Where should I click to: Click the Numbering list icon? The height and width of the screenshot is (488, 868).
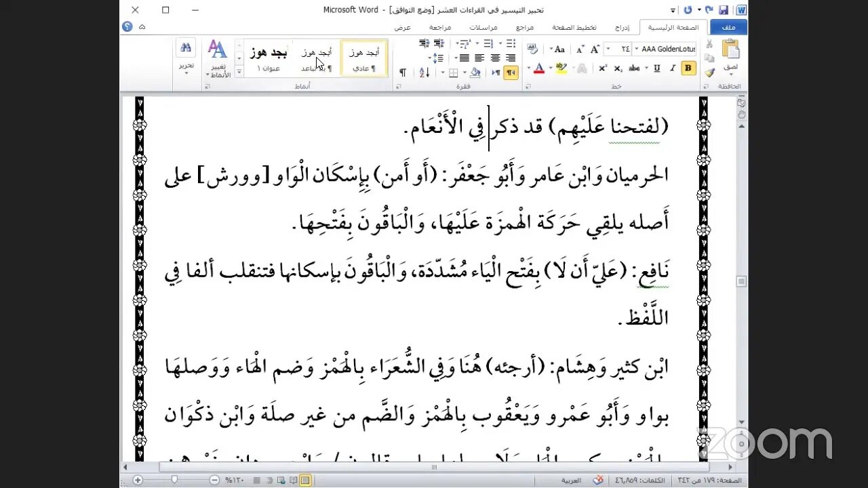click(x=488, y=43)
